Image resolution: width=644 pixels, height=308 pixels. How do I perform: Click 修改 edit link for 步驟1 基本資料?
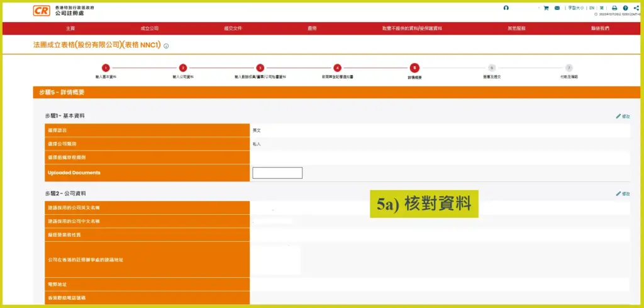point(623,117)
